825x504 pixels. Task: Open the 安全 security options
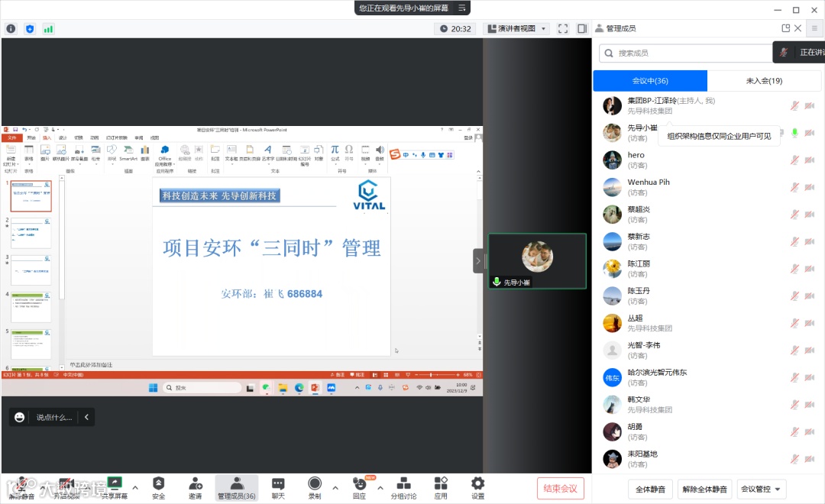tap(158, 488)
